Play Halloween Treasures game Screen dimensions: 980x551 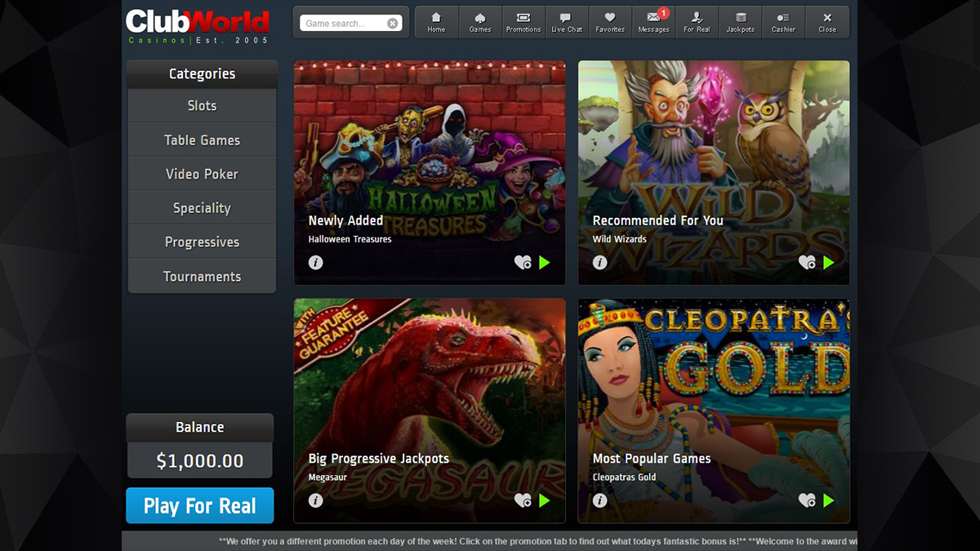pos(545,263)
